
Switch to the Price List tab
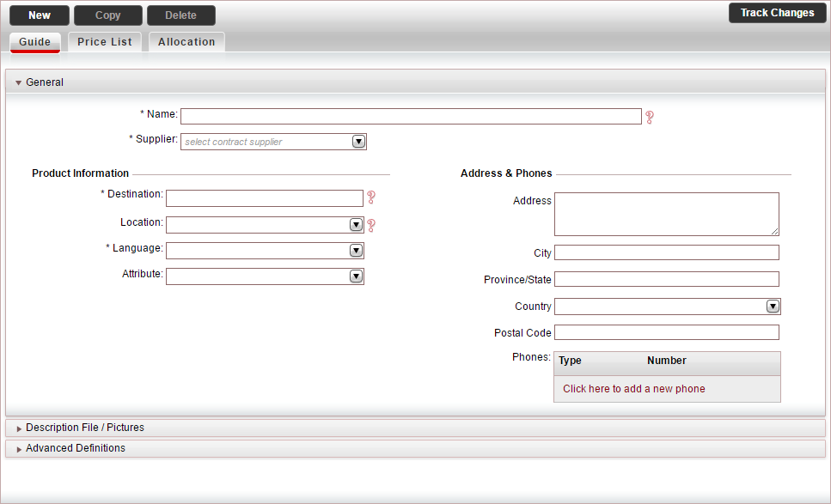[104, 42]
